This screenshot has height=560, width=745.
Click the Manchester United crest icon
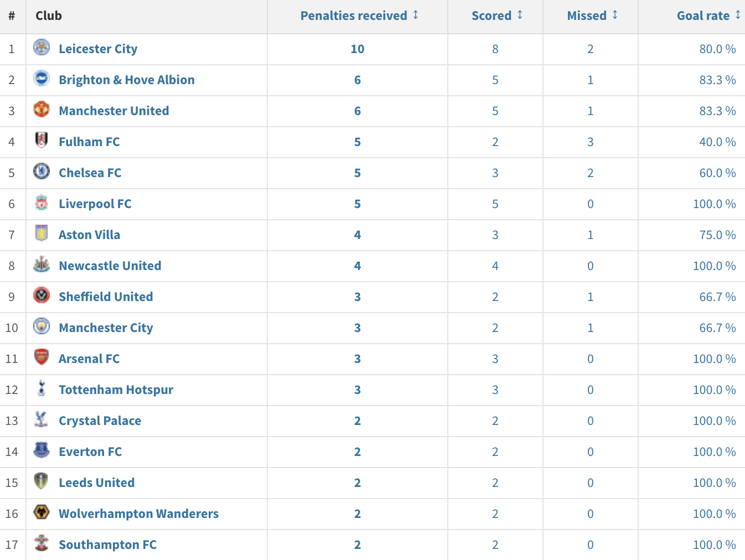coord(42,110)
